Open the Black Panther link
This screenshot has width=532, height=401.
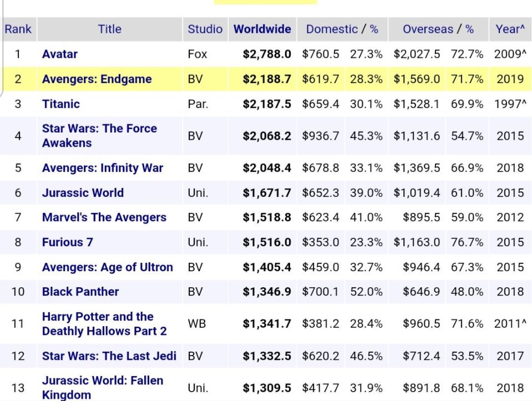coord(80,292)
